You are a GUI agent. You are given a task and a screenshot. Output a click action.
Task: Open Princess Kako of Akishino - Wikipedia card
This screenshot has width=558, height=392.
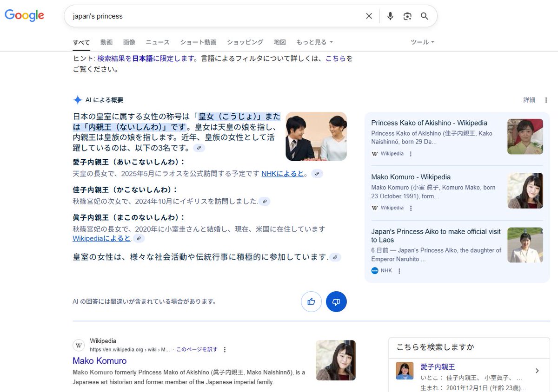(x=429, y=123)
